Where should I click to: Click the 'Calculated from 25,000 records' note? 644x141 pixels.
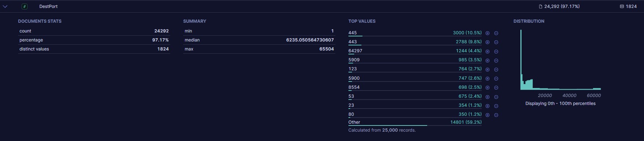tap(382, 130)
